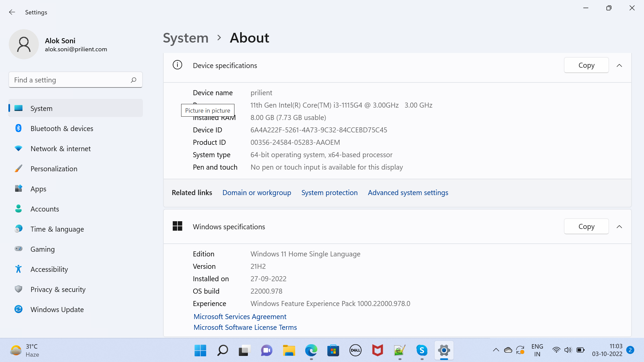The width and height of the screenshot is (644, 362).
Task: Open Advanced system settings link
Action: tap(408, 193)
